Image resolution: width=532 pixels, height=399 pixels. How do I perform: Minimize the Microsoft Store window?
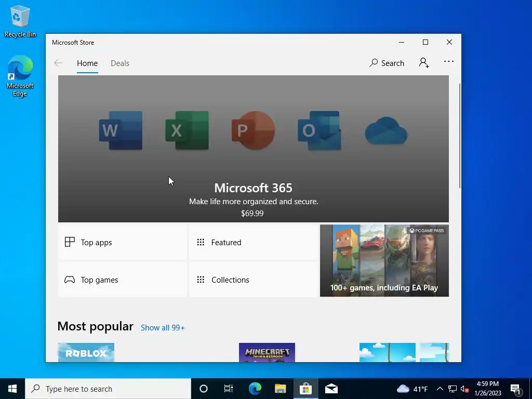pos(402,42)
